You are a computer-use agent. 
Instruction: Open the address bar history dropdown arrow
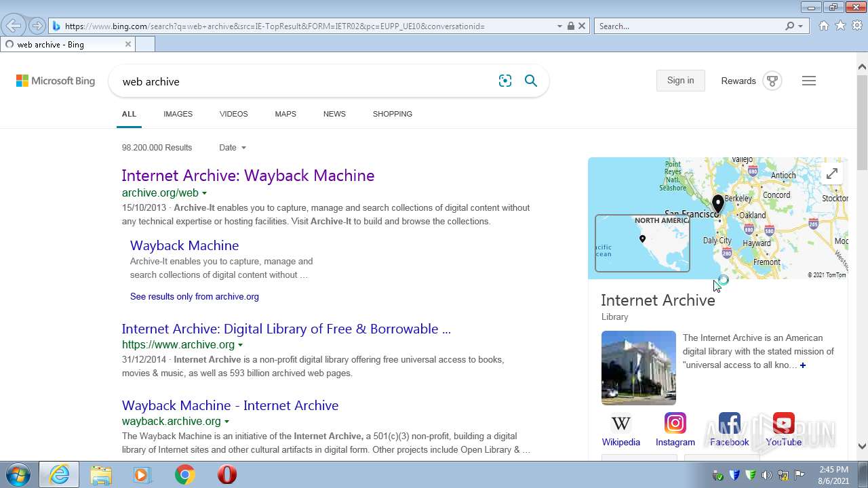pyautogui.click(x=559, y=26)
